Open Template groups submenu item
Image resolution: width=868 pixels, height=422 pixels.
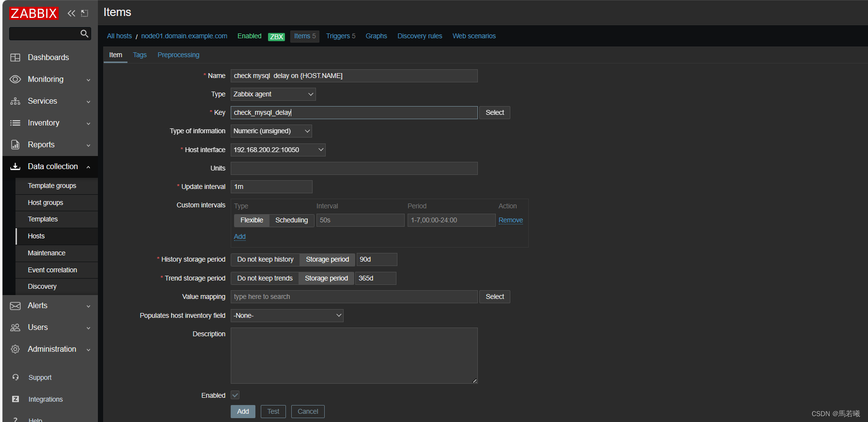coord(57,186)
